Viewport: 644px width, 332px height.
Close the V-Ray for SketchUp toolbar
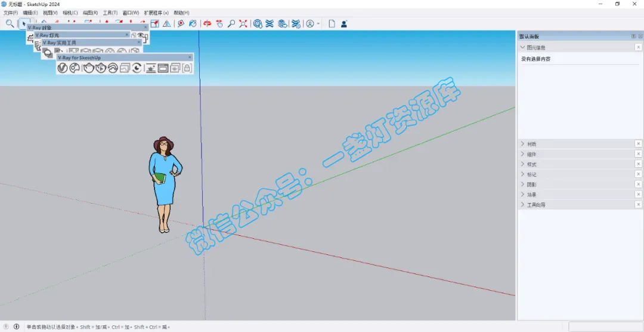pyautogui.click(x=190, y=57)
